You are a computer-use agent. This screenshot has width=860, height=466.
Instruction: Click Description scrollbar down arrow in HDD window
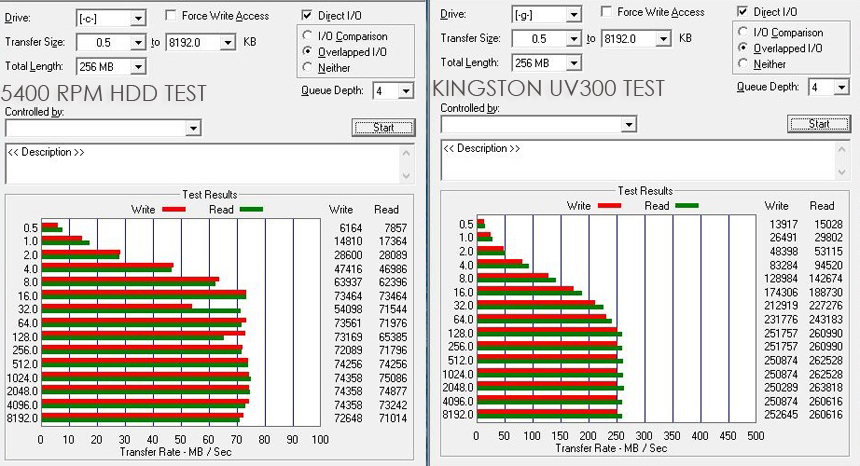(406, 176)
